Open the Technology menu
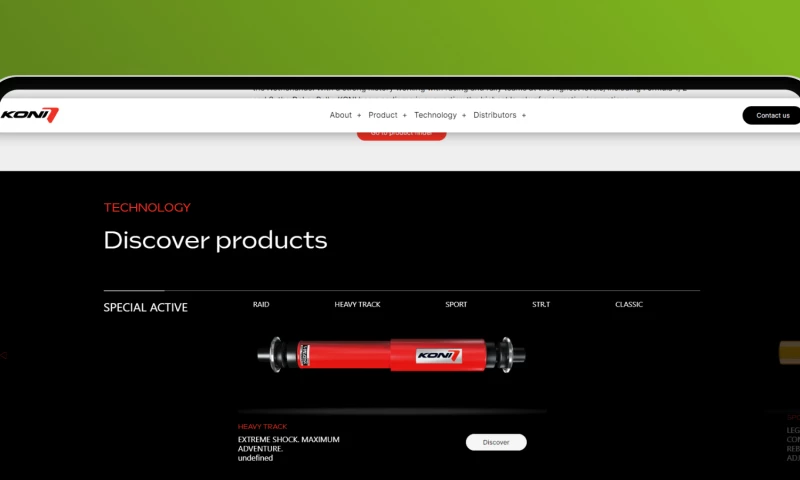Screen dimensions: 800x480 coord(435,115)
